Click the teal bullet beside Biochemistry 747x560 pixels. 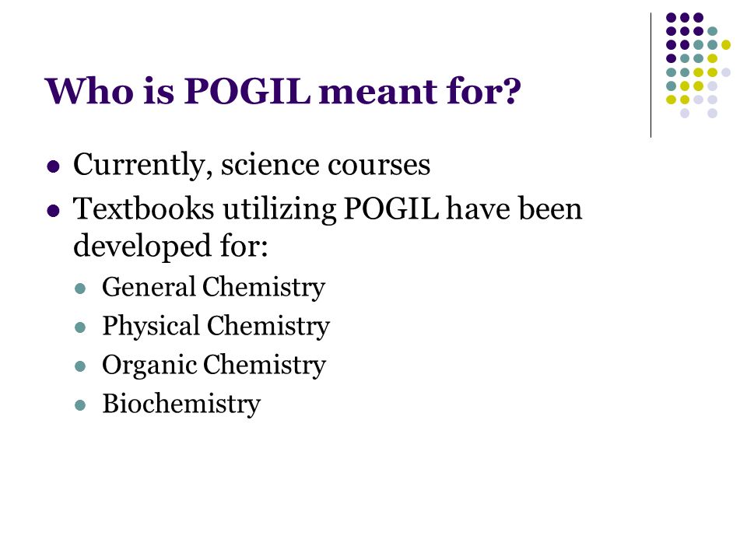click(x=80, y=406)
